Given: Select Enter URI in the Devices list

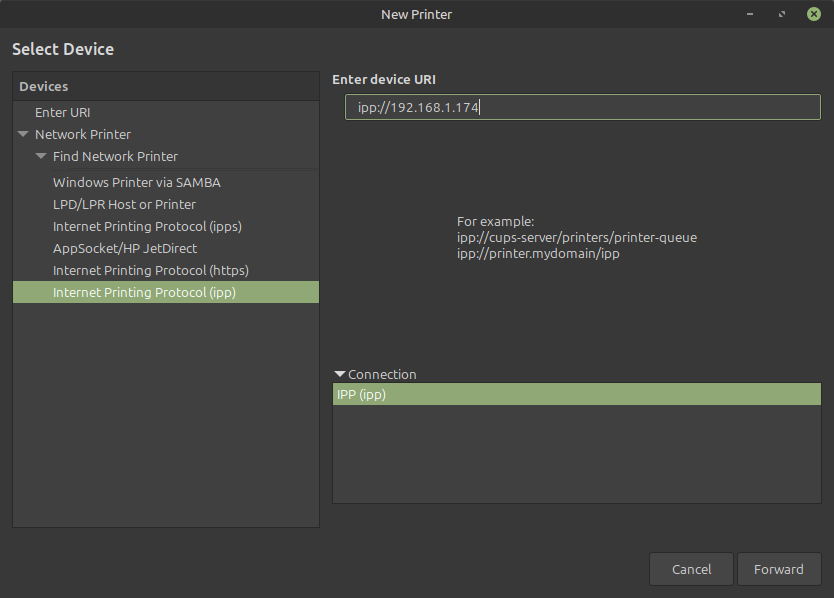Looking at the screenshot, I should tap(63, 113).
